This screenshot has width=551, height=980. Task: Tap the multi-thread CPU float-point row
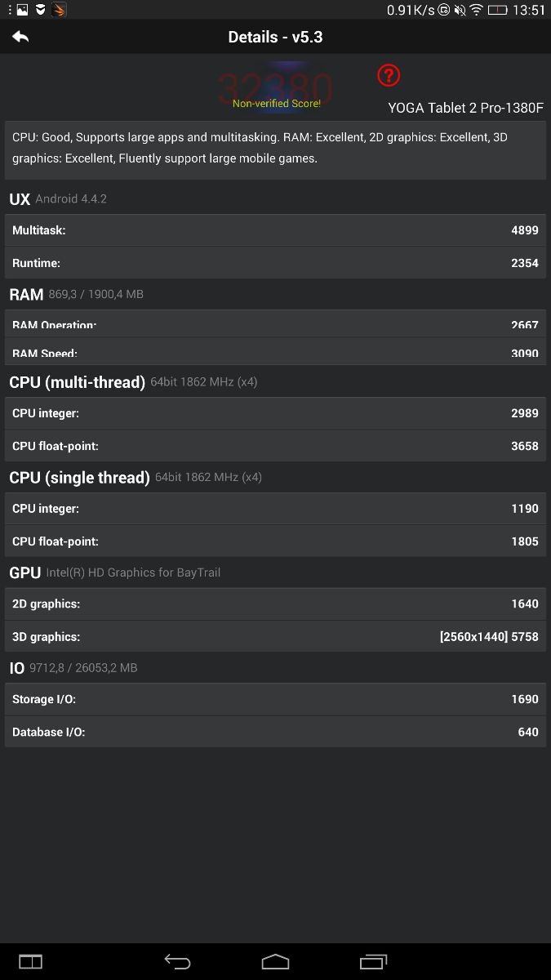[x=275, y=446]
